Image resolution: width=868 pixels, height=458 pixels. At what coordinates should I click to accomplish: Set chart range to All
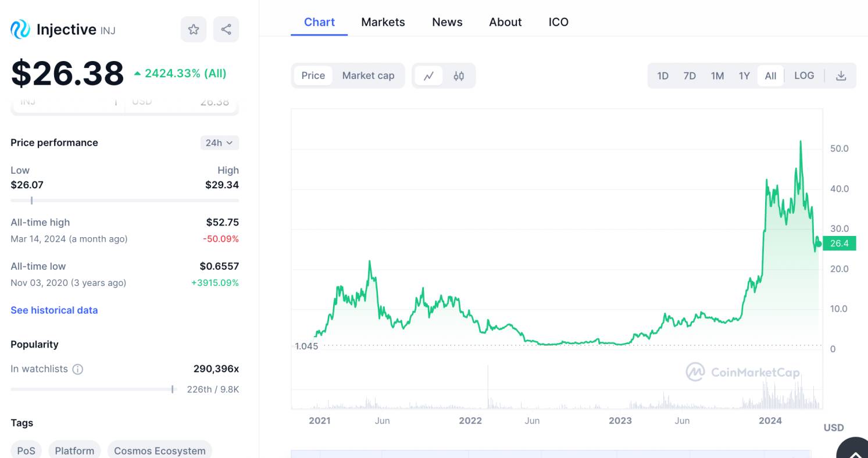(x=770, y=76)
